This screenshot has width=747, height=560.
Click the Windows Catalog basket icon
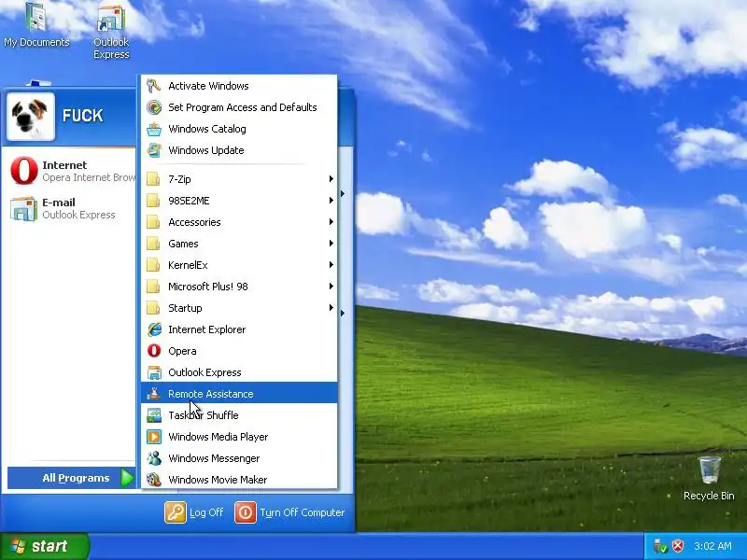tap(153, 129)
